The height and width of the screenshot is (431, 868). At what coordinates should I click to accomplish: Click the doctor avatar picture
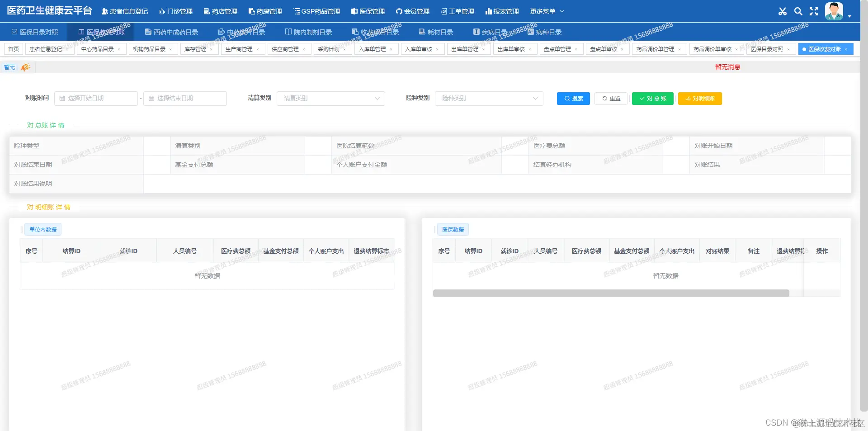coord(834,11)
